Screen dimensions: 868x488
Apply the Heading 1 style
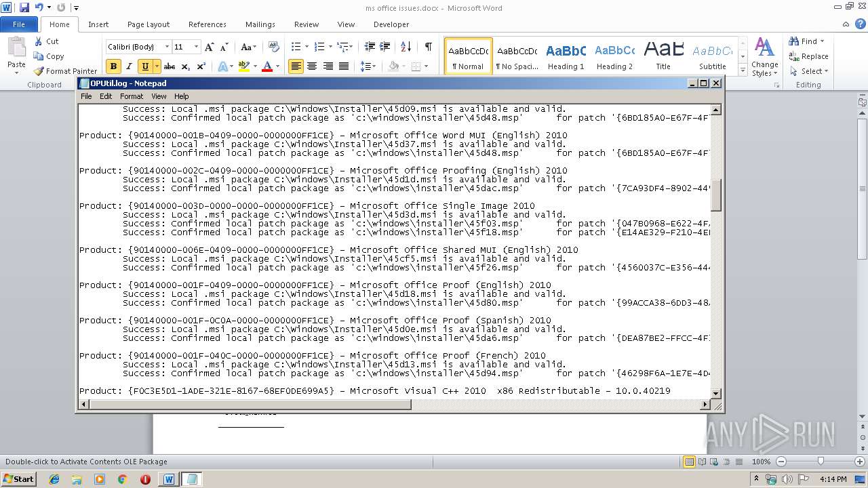click(x=566, y=56)
